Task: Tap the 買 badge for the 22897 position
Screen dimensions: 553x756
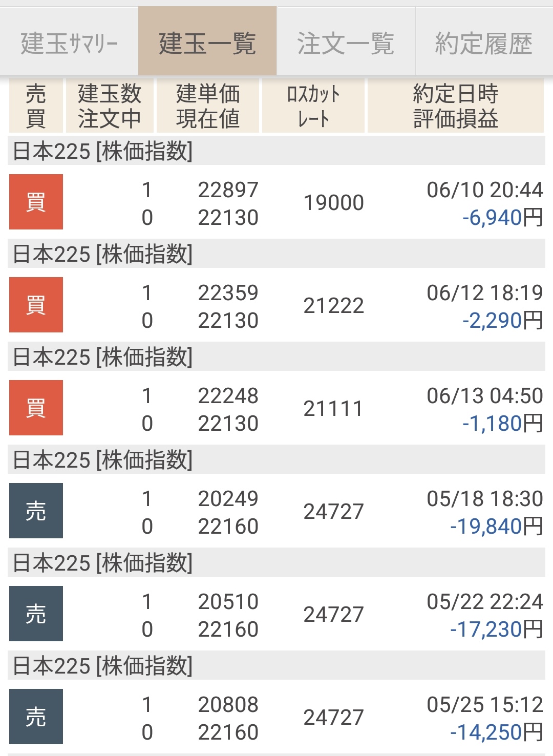Action: [36, 202]
